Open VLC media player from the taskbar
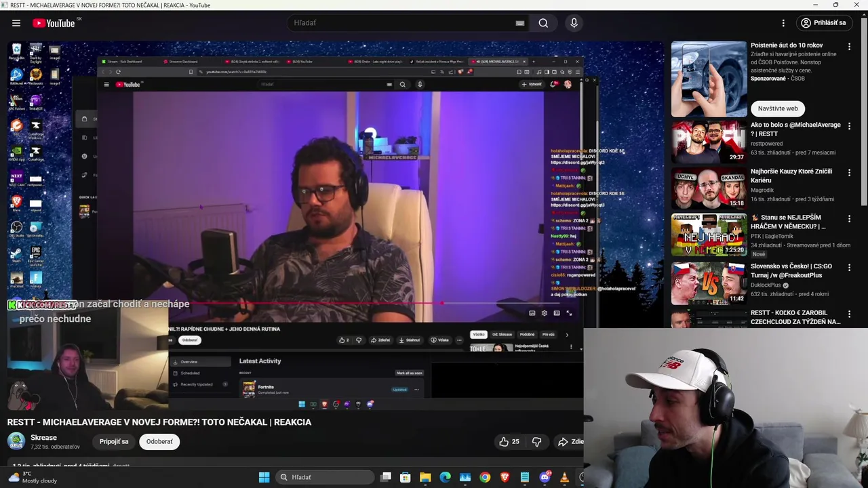The image size is (868, 488). (x=564, y=477)
